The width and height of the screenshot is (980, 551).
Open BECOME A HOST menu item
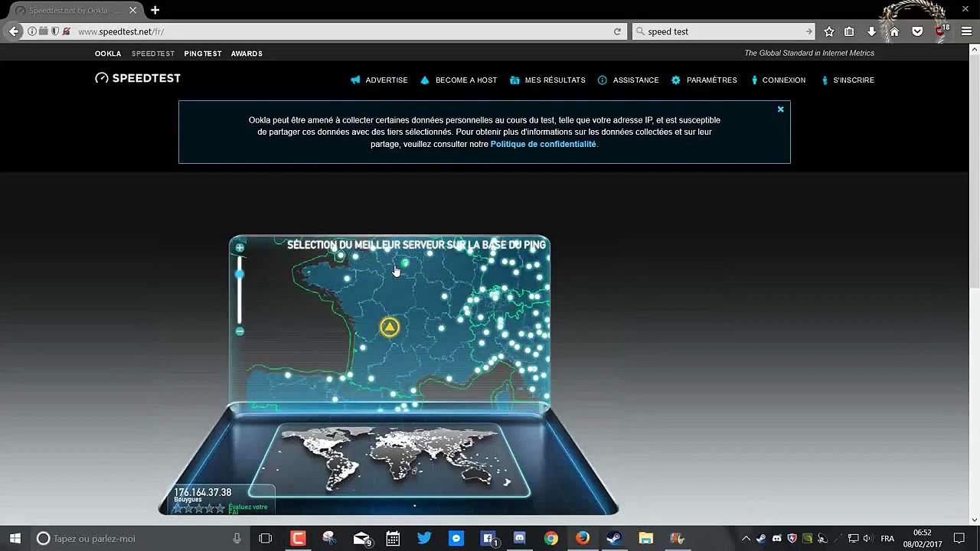[x=459, y=80]
